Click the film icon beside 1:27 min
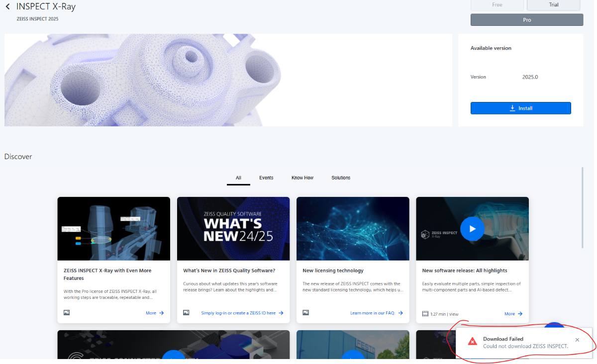Screen dimensions: 597x364 coord(425,314)
